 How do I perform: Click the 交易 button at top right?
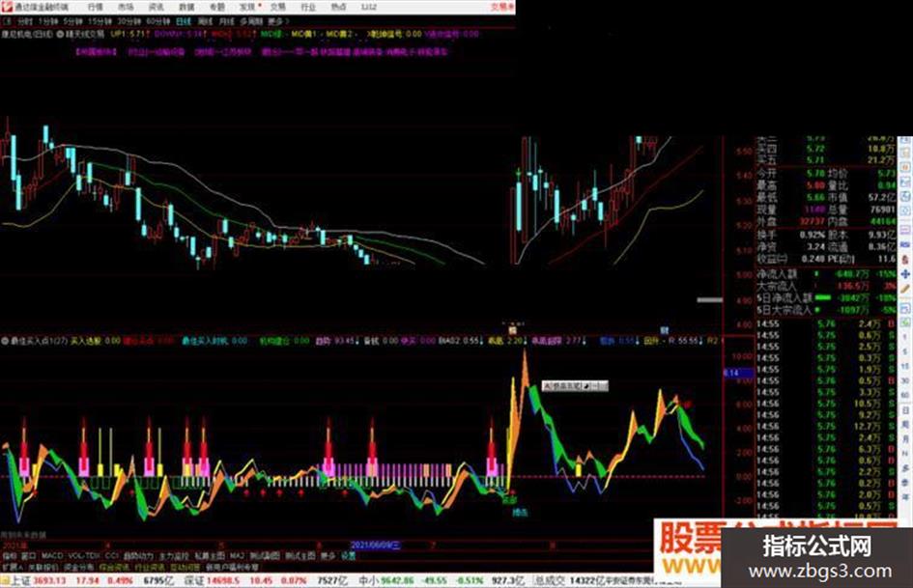point(502,7)
